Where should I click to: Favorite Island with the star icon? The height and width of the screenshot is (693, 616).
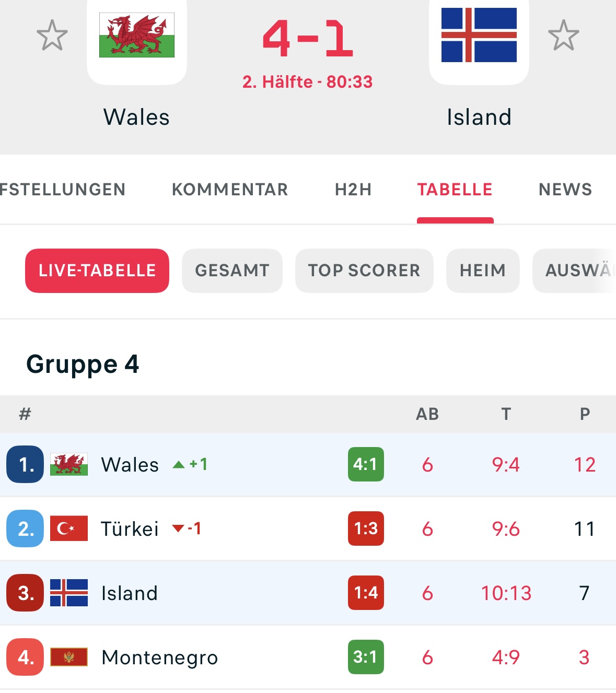point(564,36)
